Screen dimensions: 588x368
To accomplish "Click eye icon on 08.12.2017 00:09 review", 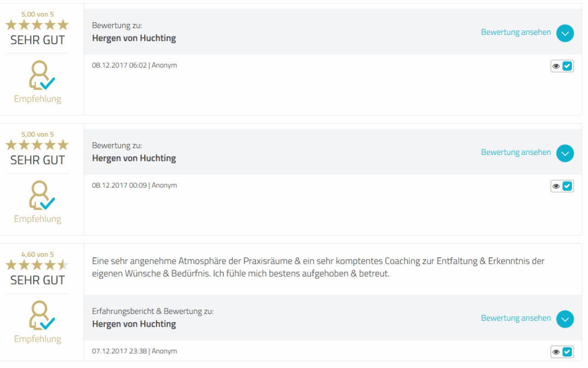I will coord(556,186).
